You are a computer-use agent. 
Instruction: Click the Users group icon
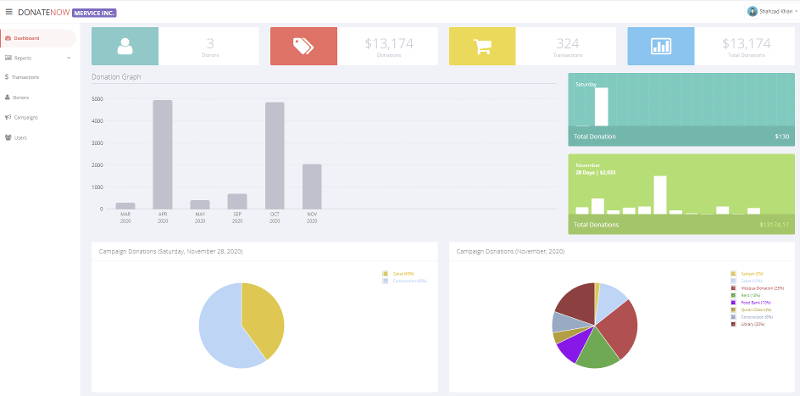coord(8,138)
